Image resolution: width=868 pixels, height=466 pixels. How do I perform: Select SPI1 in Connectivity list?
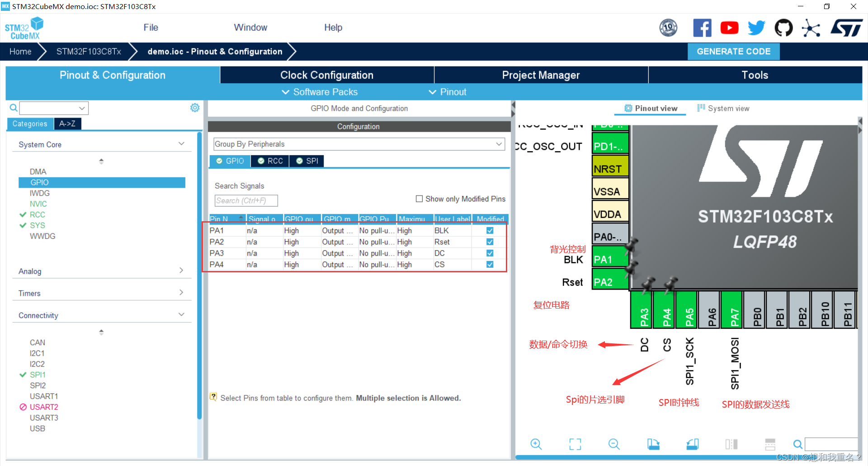(38, 375)
